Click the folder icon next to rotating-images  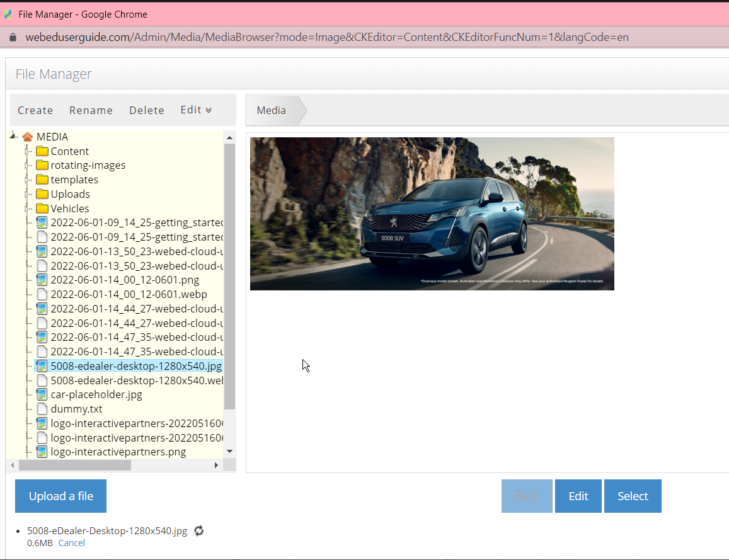[41, 165]
